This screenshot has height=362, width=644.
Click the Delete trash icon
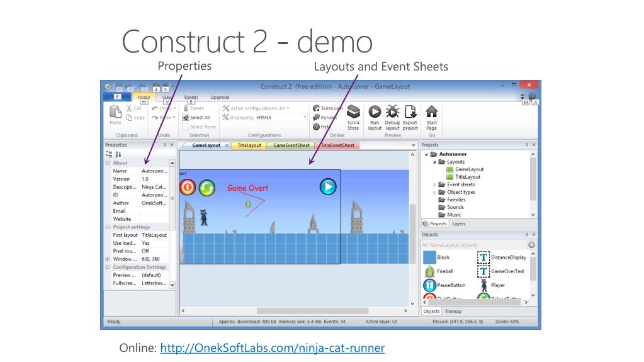186,108
